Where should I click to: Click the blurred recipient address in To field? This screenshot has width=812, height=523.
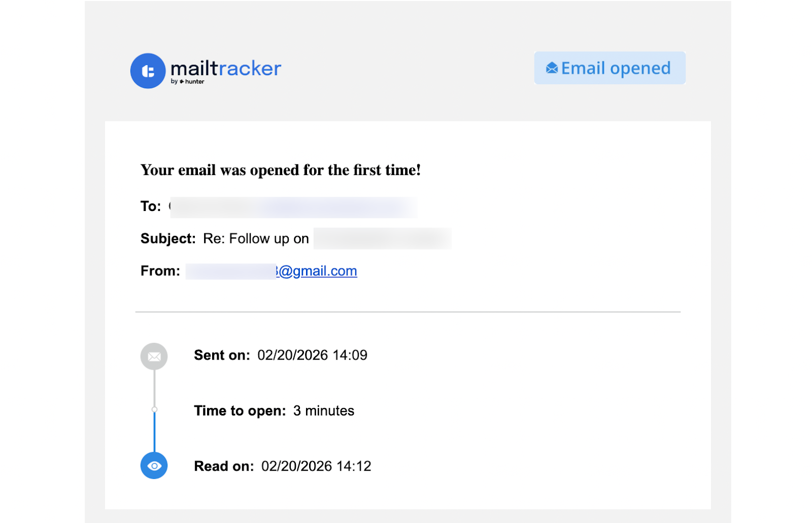(x=293, y=206)
